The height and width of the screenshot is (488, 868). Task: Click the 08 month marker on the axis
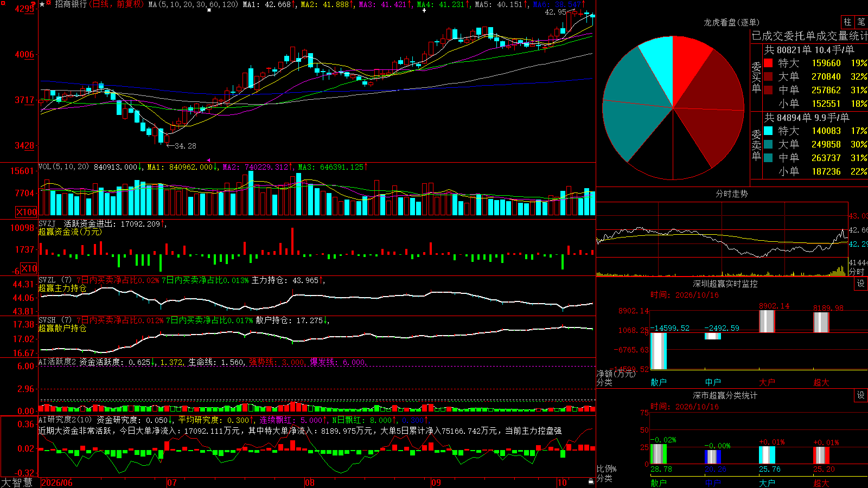coord(310,483)
